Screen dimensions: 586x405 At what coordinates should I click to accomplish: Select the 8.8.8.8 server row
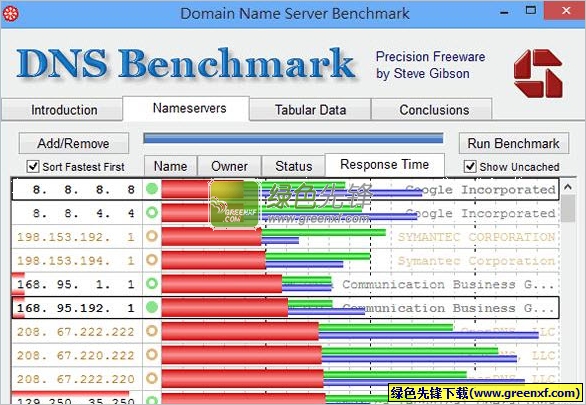[286, 189]
